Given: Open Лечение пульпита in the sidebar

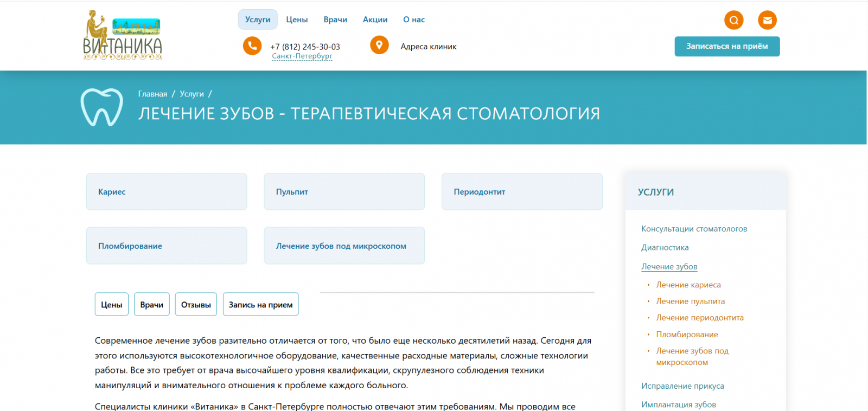Looking at the screenshot, I should click(690, 301).
